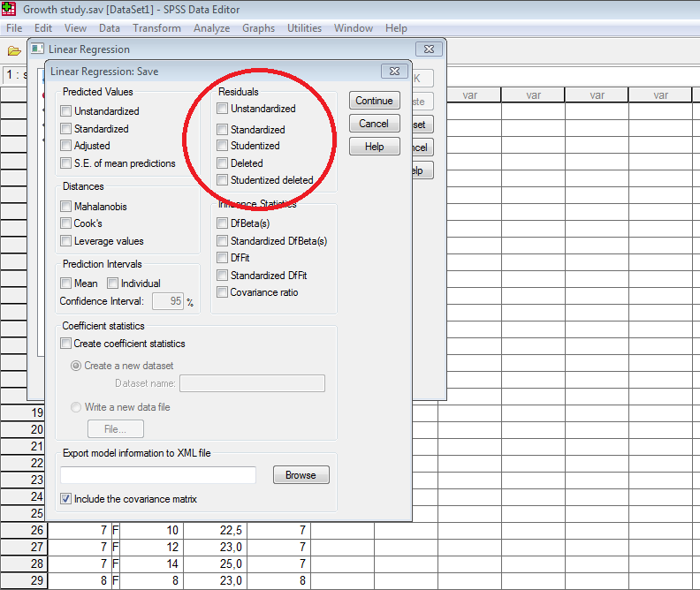This screenshot has height=590, width=700.
Task: Open the Transform menu
Action: tap(156, 28)
